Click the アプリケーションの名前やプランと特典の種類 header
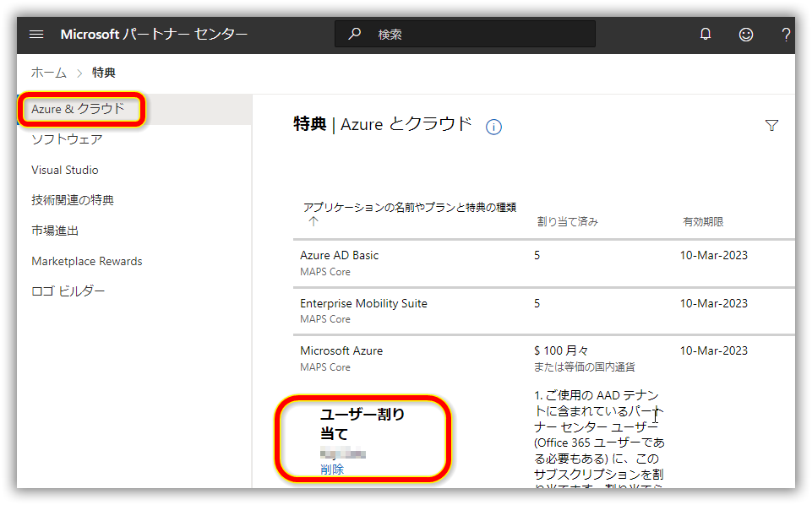The height and width of the screenshot is (505, 812). (410, 208)
